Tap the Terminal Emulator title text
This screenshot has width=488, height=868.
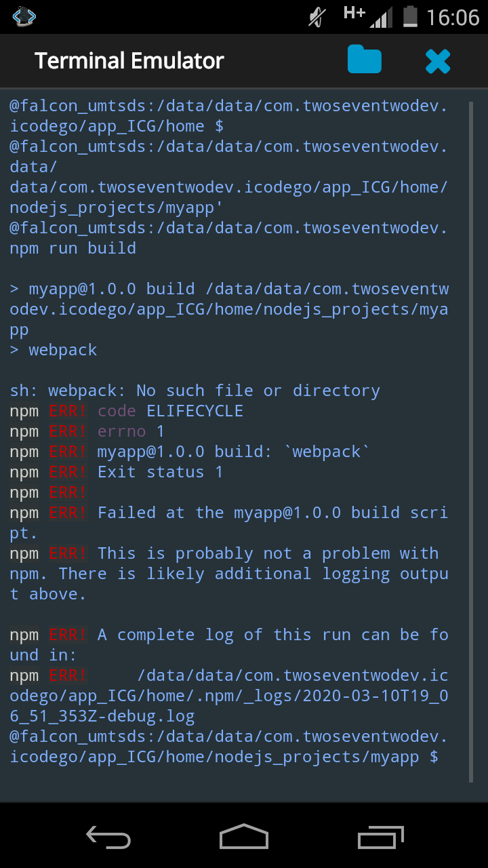coord(129,61)
